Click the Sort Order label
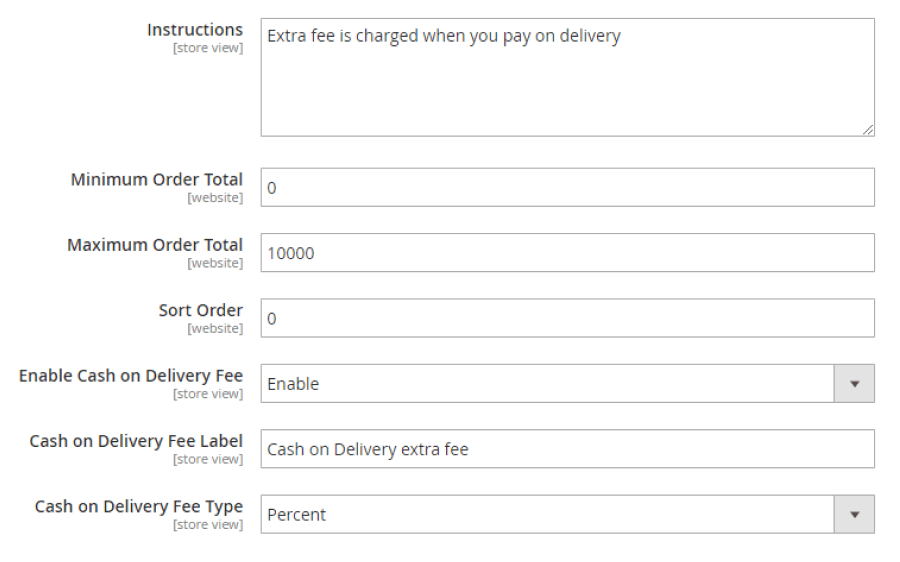Screen dimensions: 900x562 [200, 310]
